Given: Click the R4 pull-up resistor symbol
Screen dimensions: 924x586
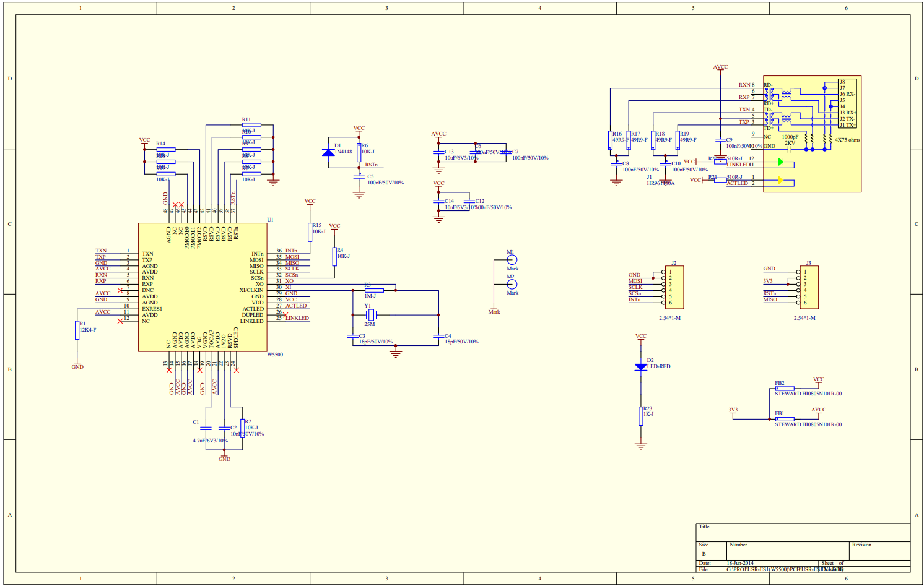Looking at the screenshot, I should (334, 256).
